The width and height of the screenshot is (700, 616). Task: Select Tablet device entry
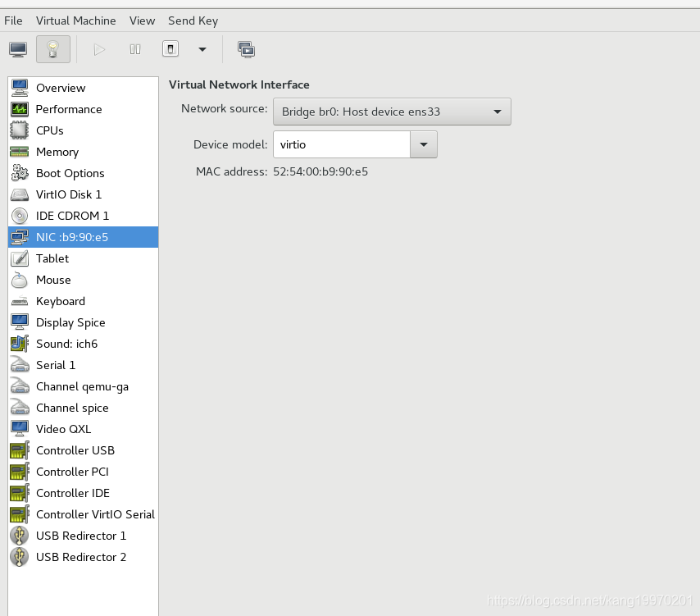pyautogui.click(x=84, y=258)
